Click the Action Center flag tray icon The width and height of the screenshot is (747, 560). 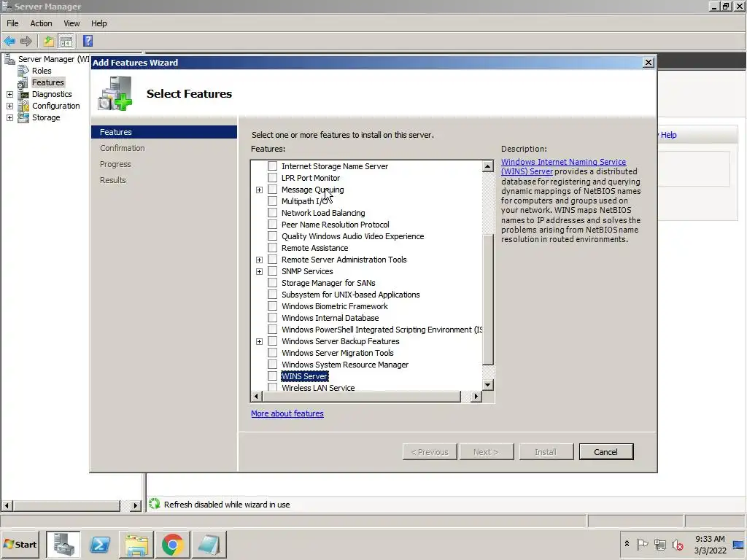642,544
